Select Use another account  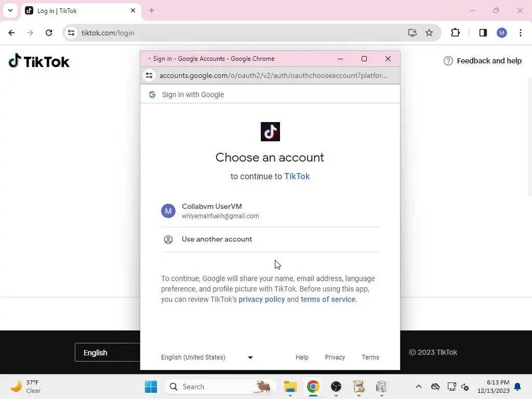pos(270,239)
